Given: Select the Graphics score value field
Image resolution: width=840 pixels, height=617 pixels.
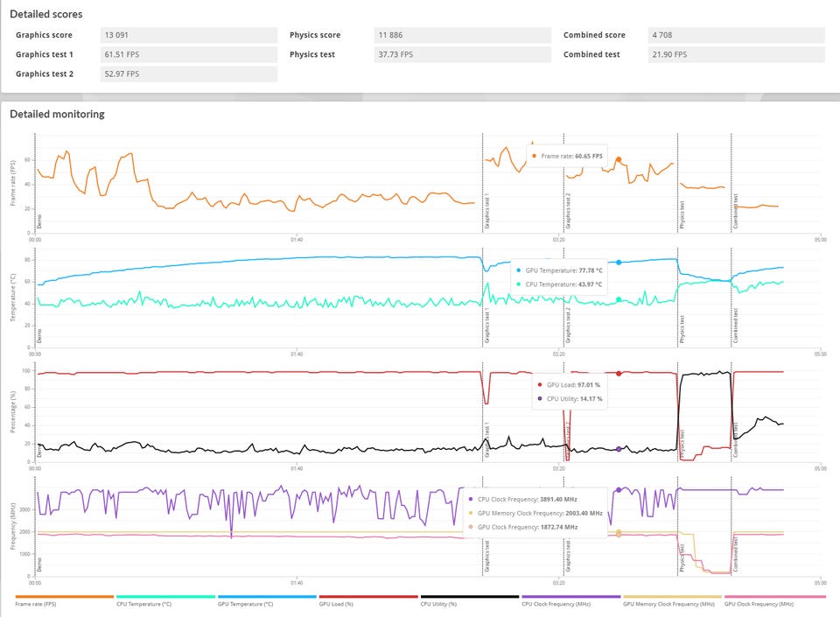Looking at the screenshot, I should (189, 35).
